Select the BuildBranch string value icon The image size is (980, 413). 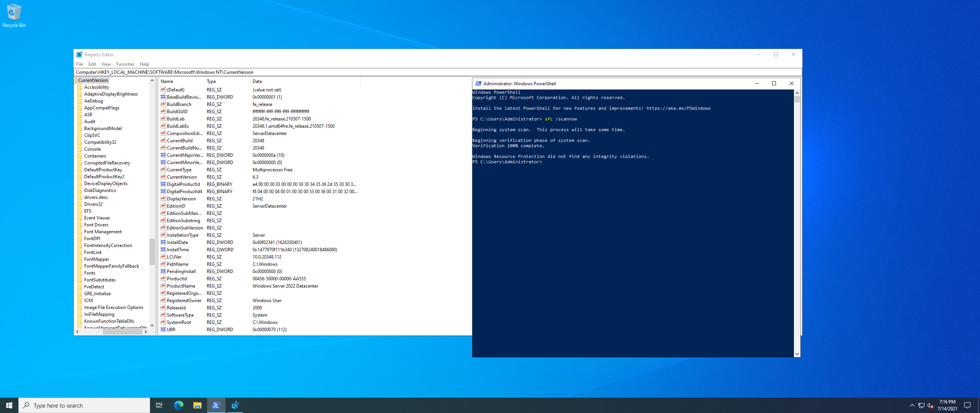coord(163,104)
